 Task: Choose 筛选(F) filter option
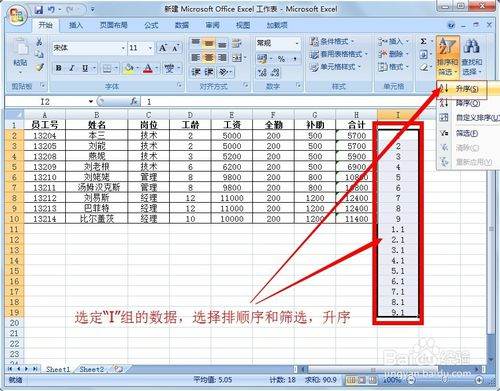[x=467, y=133]
